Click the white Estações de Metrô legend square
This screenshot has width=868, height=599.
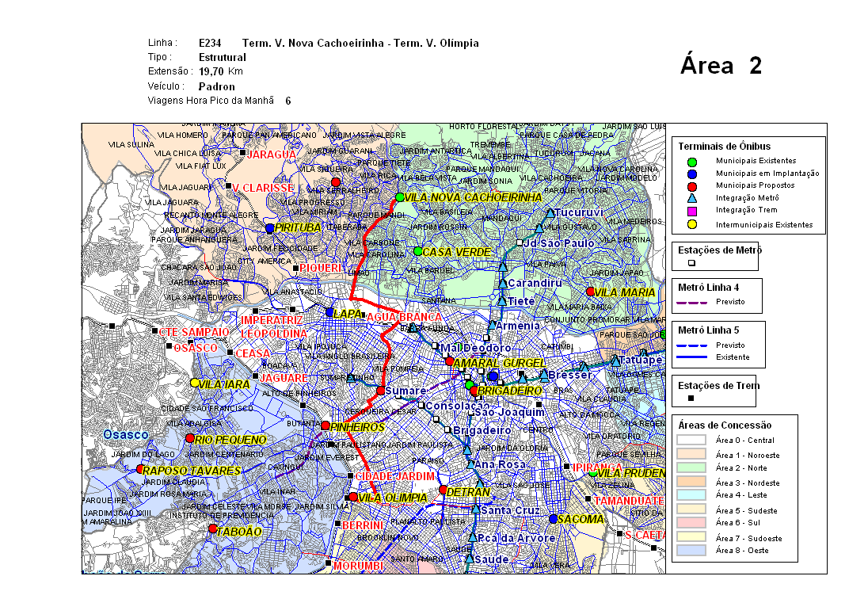tap(691, 263)
